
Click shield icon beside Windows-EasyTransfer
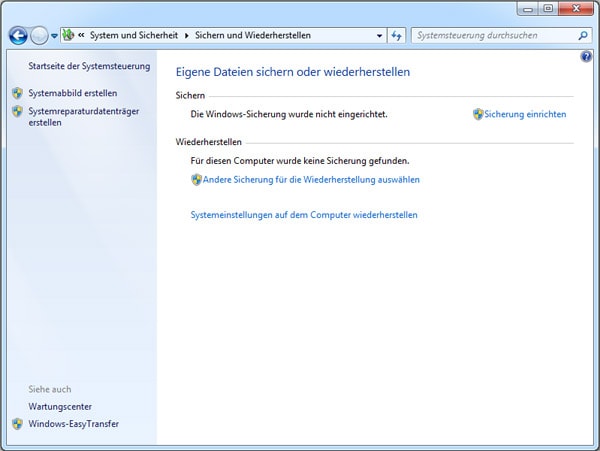coord(17,424)
